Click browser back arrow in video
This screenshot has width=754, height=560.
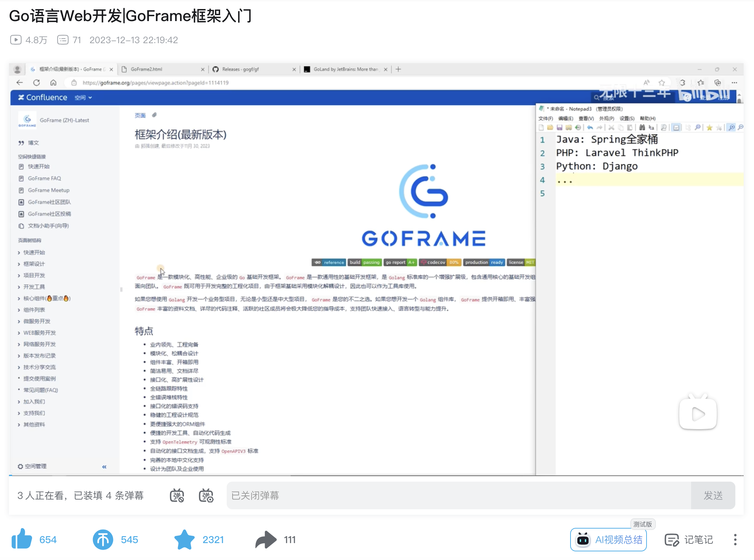(x=20, y=83)
